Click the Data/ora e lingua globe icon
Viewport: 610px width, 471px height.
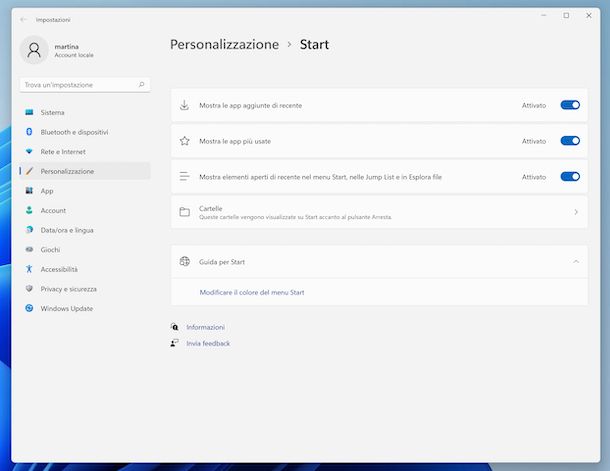tap(29, 230)
